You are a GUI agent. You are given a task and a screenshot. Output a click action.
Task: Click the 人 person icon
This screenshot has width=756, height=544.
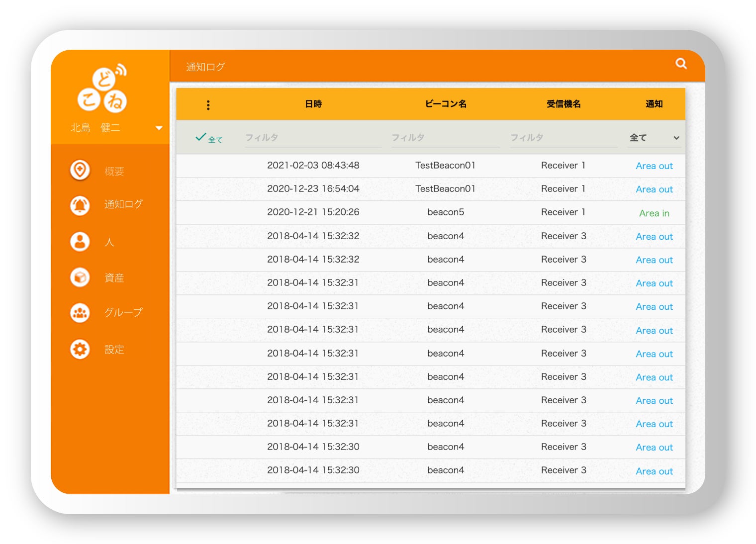point(80,242)
